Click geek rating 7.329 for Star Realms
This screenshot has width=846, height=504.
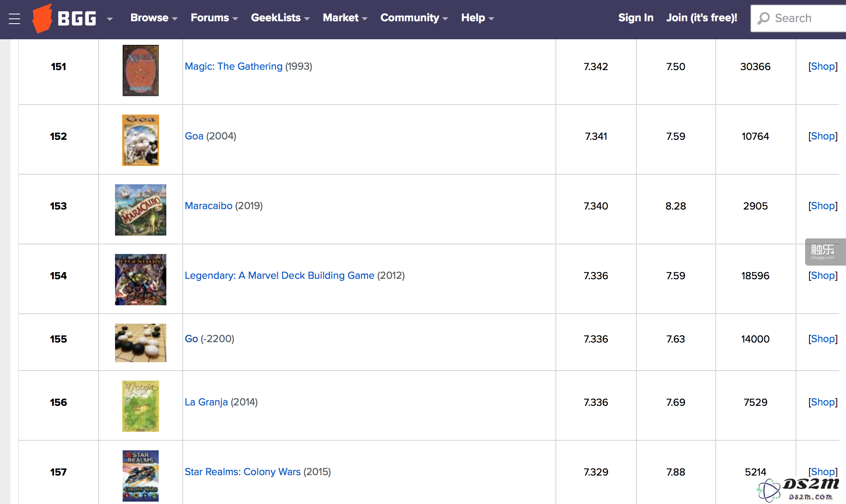(x=596, y=472)
